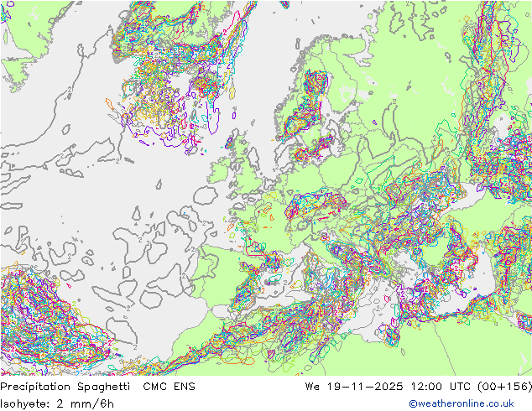
Task: Click the 'Precipitation Spaghetti' title text
Action: coord(65,387)
